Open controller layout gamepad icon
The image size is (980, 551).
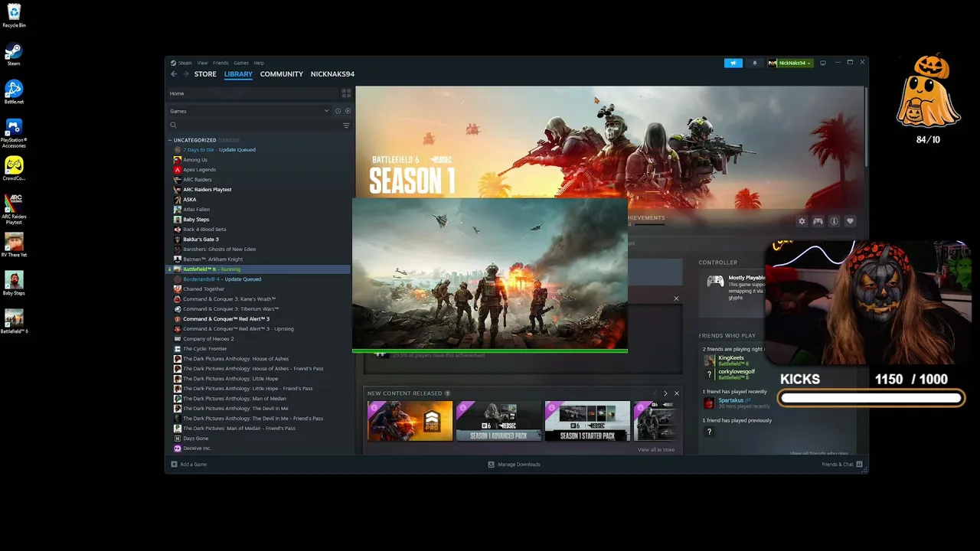click(x=818, y=221)
